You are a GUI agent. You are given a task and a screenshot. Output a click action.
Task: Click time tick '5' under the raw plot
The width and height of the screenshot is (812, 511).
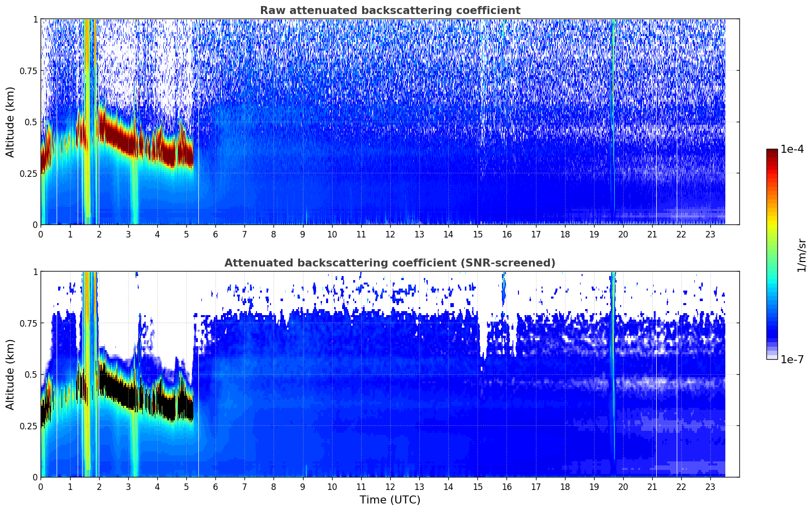pos(186,234)
